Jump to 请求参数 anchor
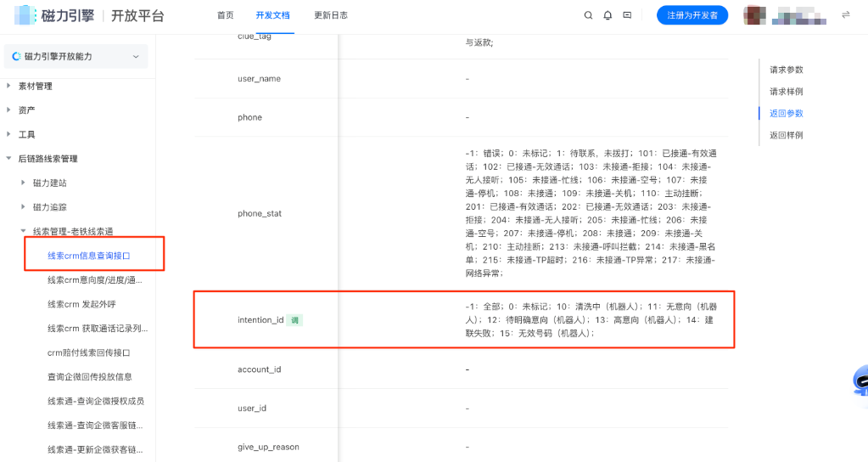Image resolution: width=868 pixels, height=462 pixels. (x=786, y=70)
